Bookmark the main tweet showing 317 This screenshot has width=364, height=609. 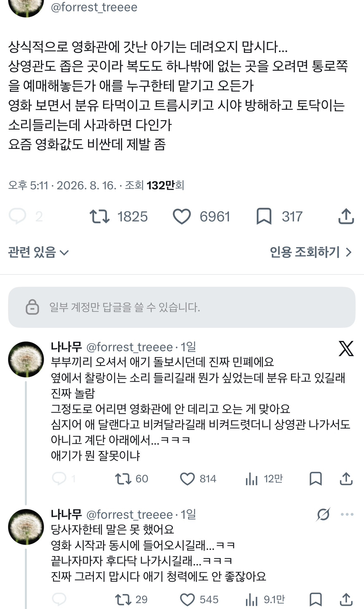coord(264,217)
